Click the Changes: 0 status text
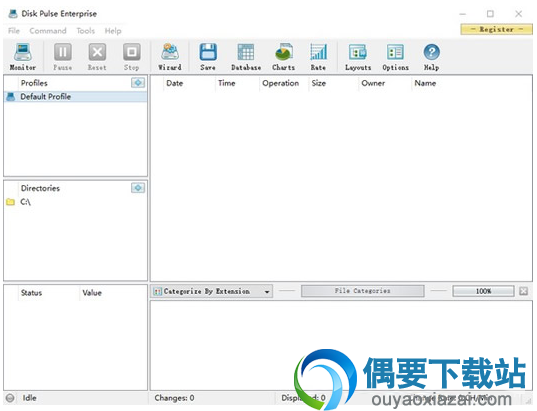 pyautogui.click(x=174, y=398)
